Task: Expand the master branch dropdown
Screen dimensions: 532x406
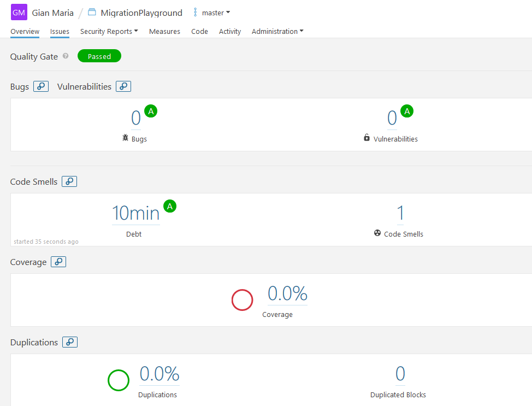Action: coord(212,13)
